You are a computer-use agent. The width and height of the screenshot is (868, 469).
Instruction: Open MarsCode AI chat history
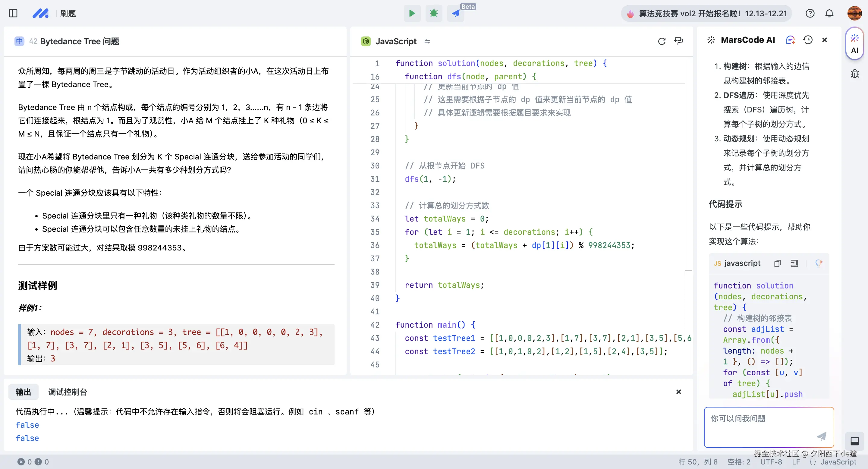(x=808, y=39)
